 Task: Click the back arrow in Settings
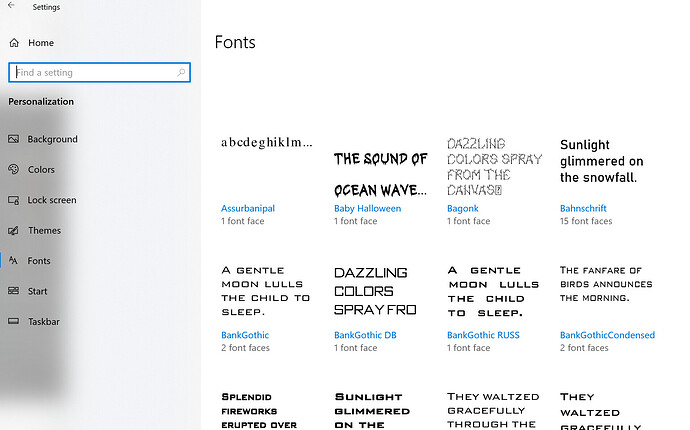click(x=10, y=7)
